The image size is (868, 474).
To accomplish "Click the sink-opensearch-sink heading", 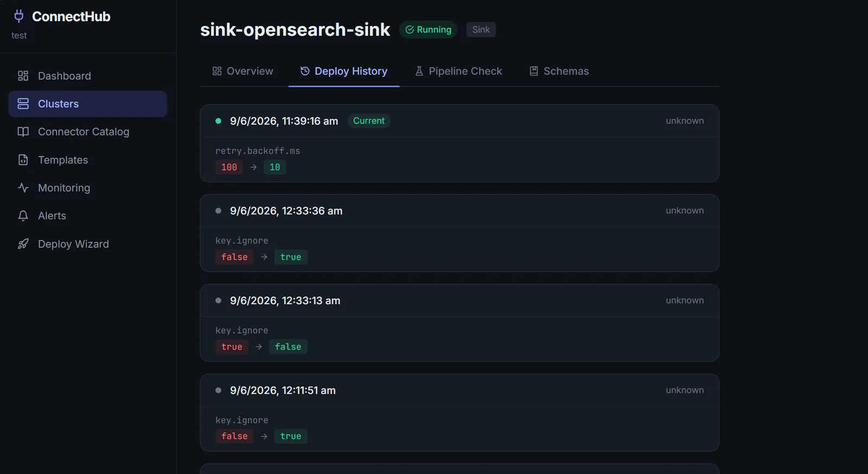I will coord(295,30).
